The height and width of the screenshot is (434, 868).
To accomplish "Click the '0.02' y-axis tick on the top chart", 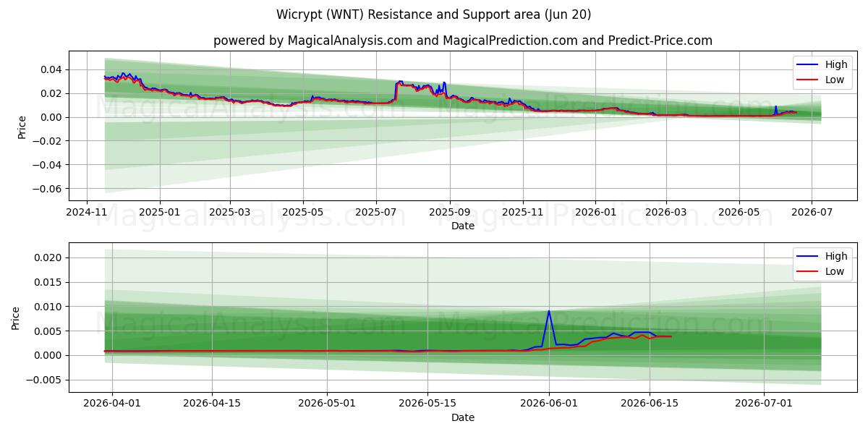I will point(53,93).
